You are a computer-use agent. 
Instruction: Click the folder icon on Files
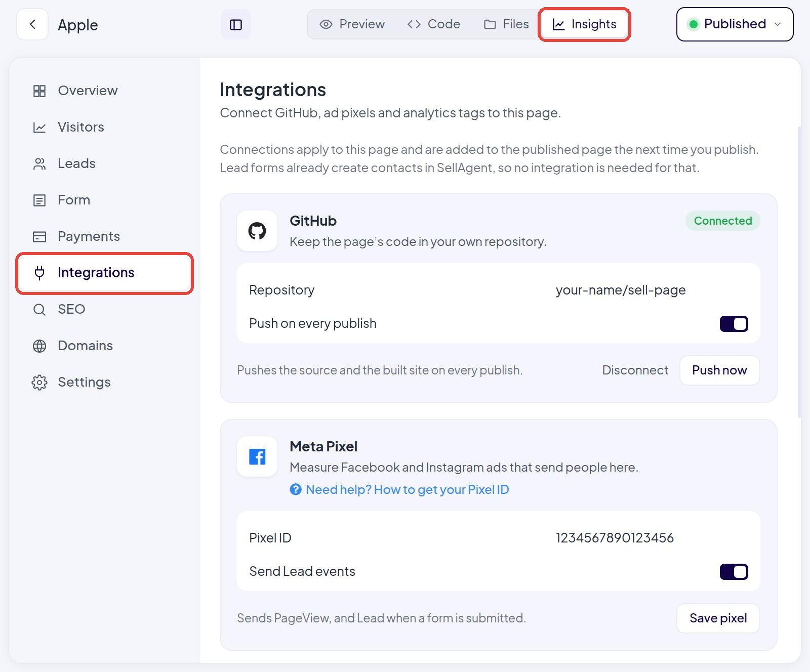(x=490, y=24)
